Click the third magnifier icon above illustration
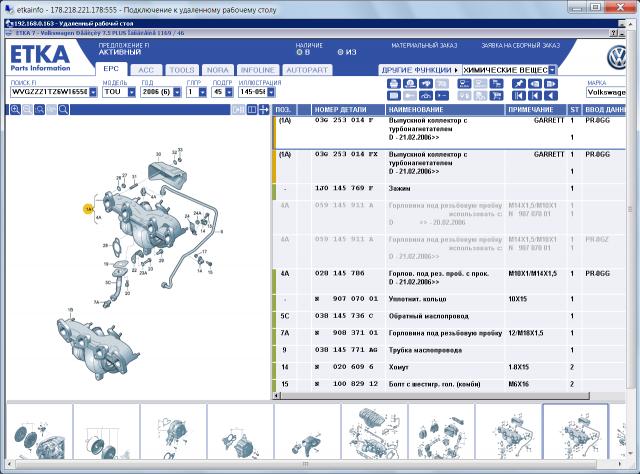Image resolution: width=640 pixels, height=474 pixels. (39, 109)
